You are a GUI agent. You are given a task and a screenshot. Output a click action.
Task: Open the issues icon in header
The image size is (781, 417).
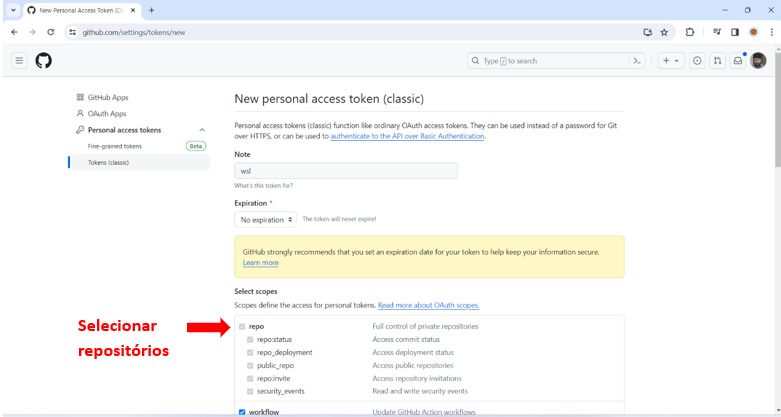pyautogui.click(x=697, y=61)
